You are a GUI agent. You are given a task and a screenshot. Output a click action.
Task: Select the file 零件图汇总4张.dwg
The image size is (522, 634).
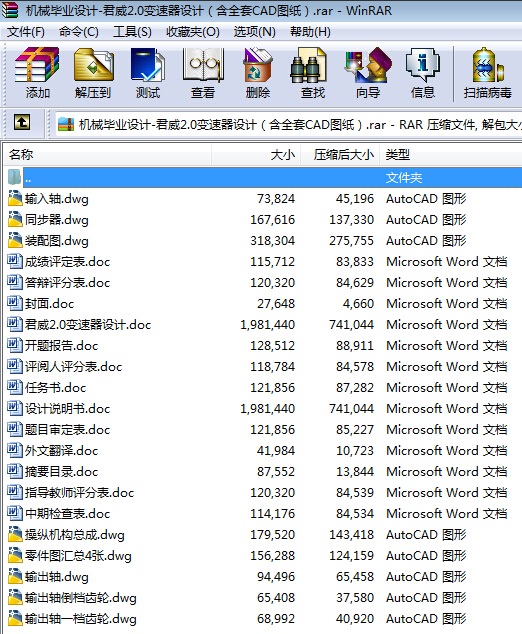pyautogui.click(x=78, y=556)
